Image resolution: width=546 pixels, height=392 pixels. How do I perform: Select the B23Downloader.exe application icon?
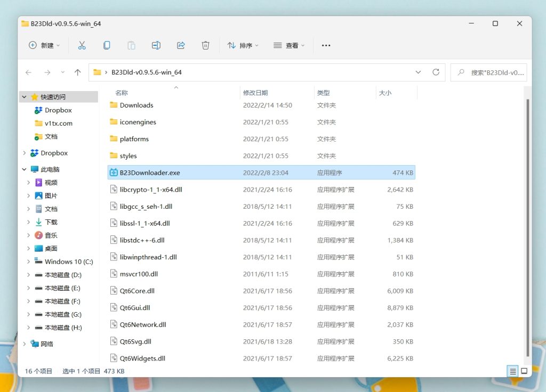click(114, 173)
